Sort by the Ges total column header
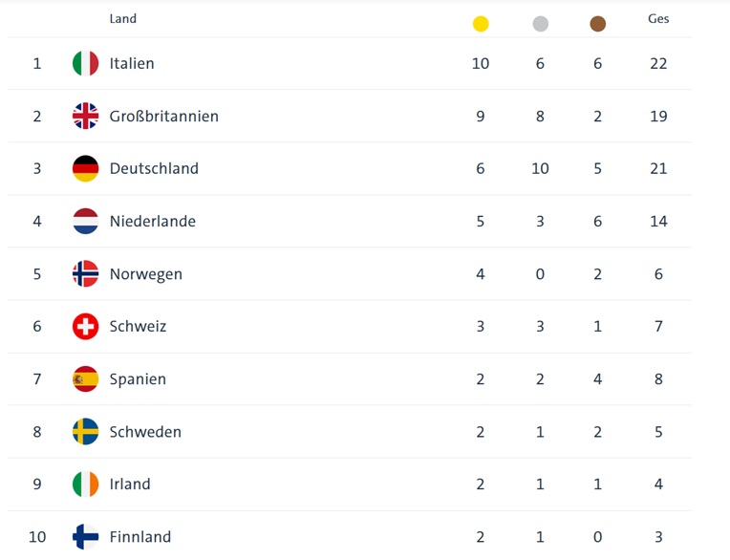This screenshot has height=560, width=730. [658, 18]
